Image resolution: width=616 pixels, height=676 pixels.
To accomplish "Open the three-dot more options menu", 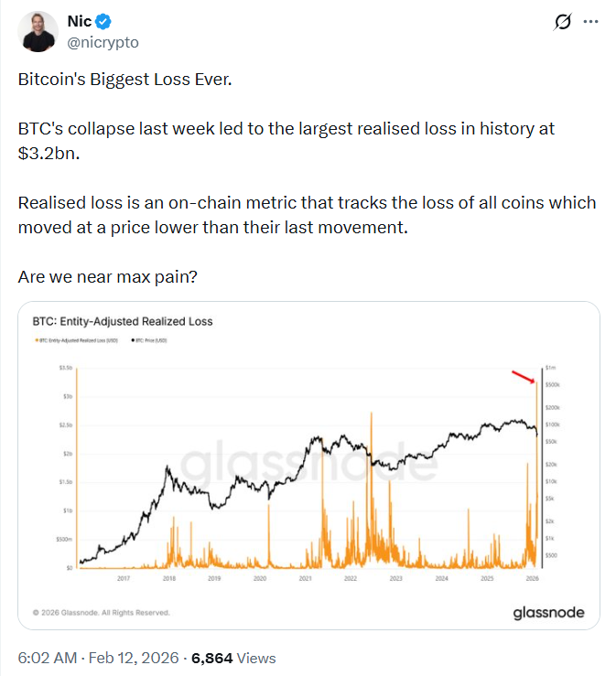I will [593, 22].
